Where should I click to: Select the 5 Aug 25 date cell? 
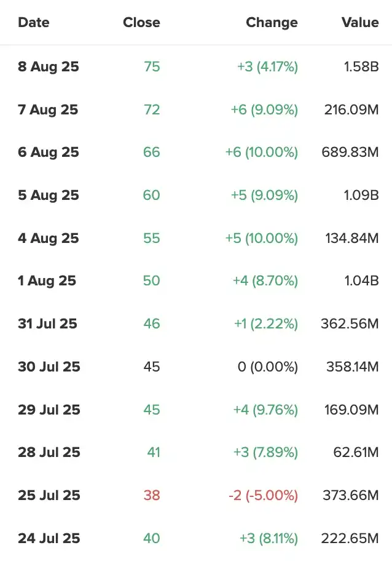click(x=49, y=195)
